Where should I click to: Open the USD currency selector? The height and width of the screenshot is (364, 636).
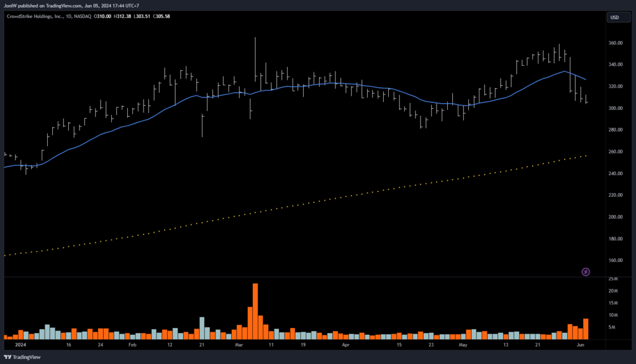click(x=615, y=17)
